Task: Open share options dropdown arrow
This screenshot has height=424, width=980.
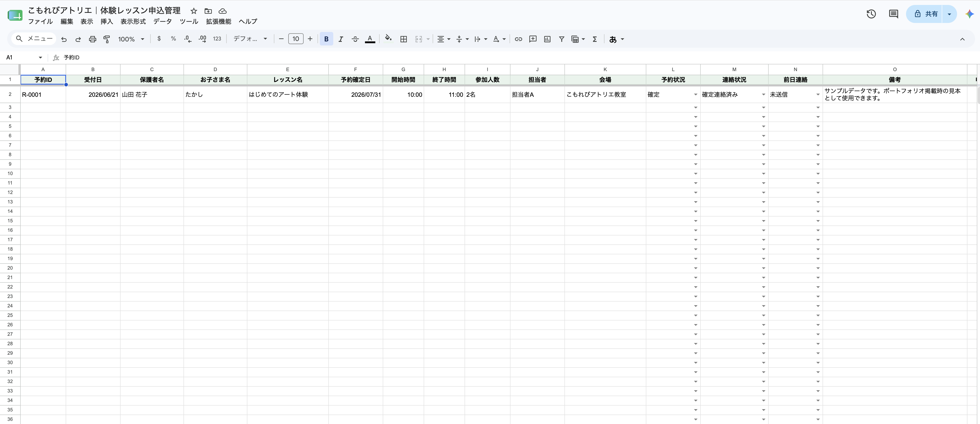Action: pyautogui.click(x=949, y=14)
